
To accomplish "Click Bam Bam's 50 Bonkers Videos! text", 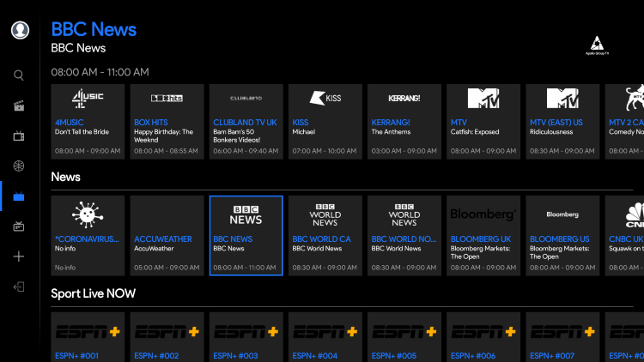I will tap(237, 136).
